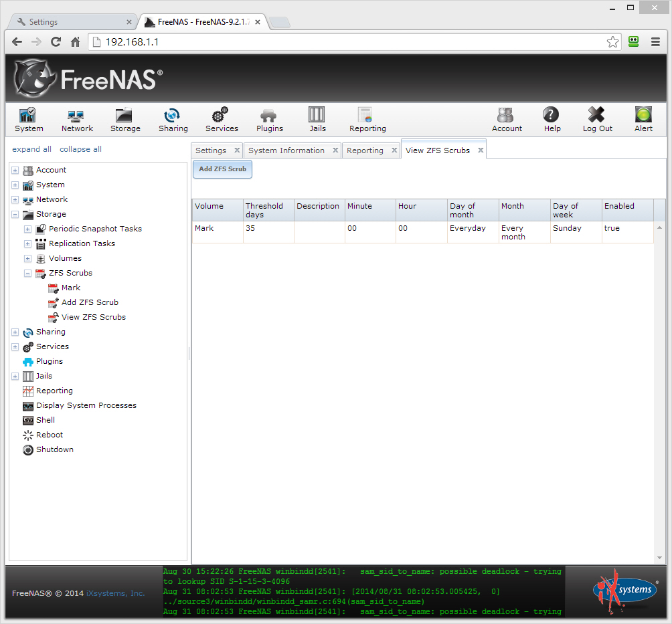Click the green browser extension icon

coord(633,41)
